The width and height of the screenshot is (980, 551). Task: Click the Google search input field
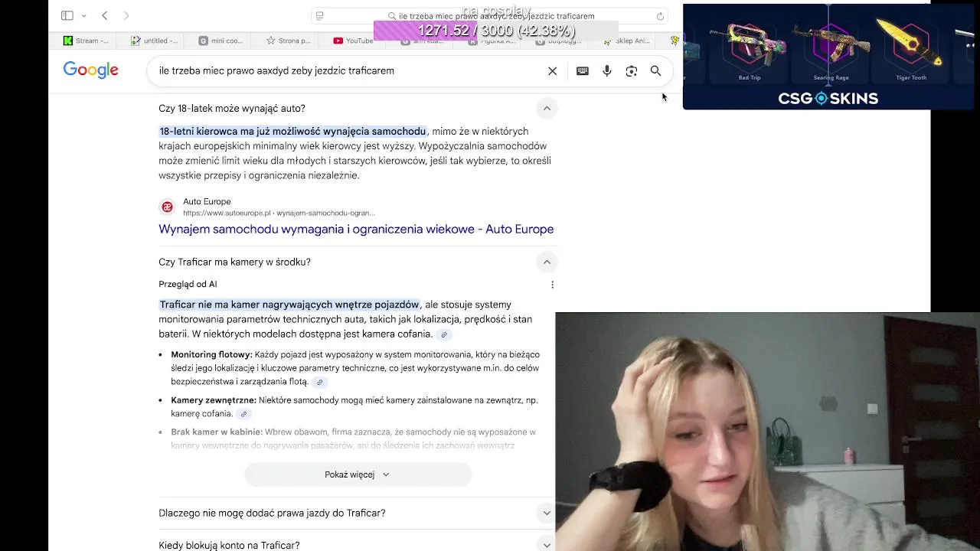pyautogui.click(x=345, y=70)
